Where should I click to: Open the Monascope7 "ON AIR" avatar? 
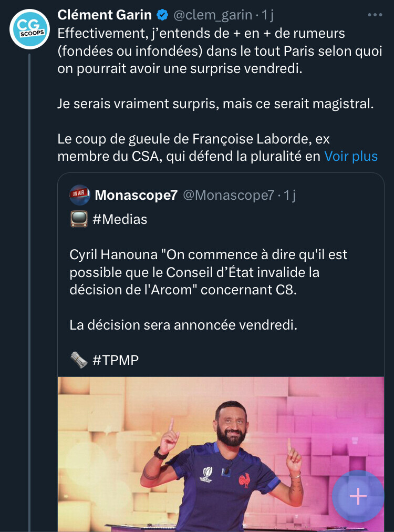point(80,196)
